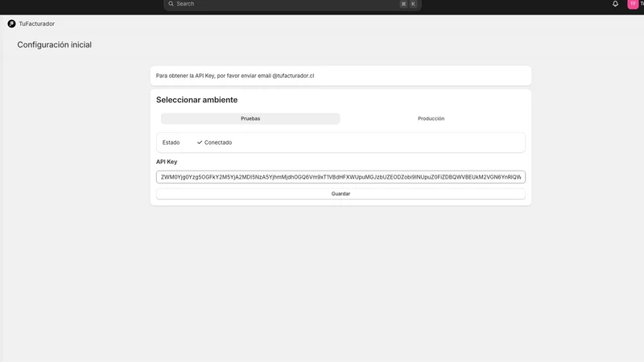Click the Estado label

coord(171,142)
